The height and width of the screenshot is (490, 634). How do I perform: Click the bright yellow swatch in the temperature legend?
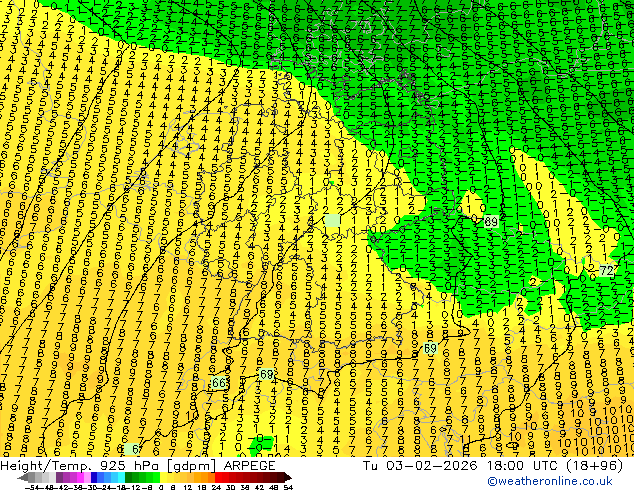click(x=164, y=477)
